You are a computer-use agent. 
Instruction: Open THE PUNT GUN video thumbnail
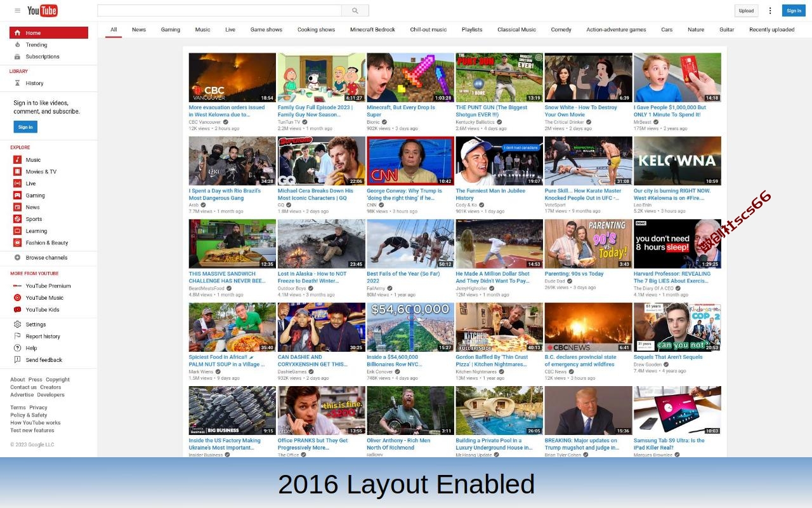tap(499, 77)
